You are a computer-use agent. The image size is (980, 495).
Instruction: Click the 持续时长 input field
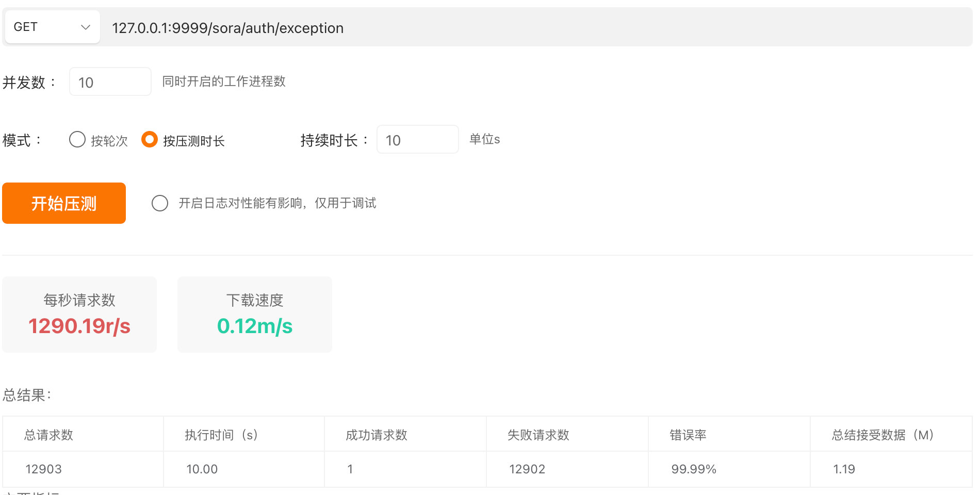[x=417, y=140]
